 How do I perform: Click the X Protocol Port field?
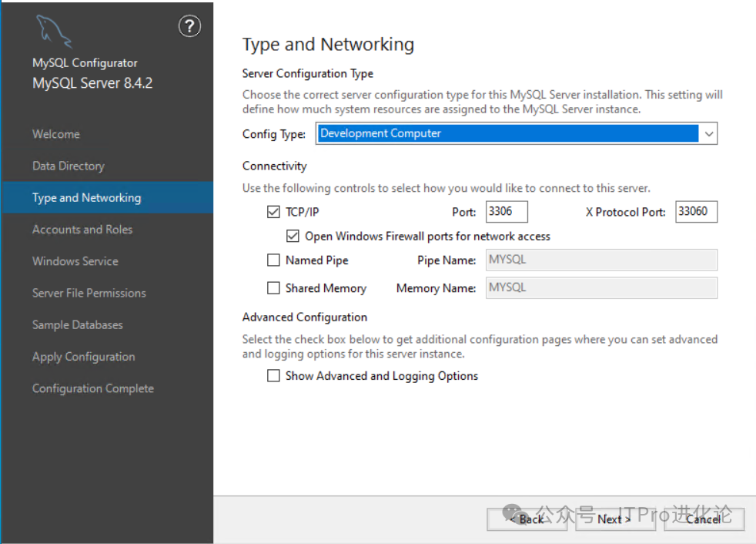696,212
